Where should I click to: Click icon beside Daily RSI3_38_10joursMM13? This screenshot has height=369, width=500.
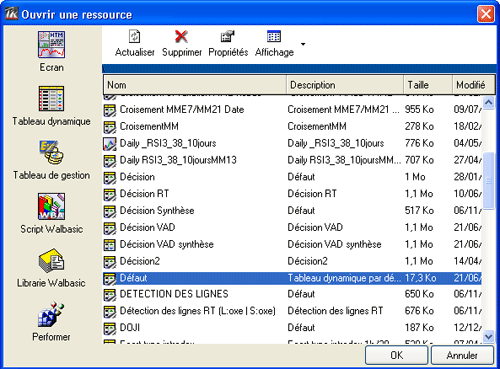[110, 160]
